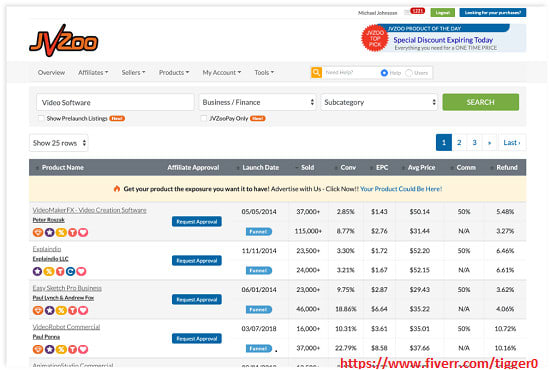Viewport: 550px width, 370px height.
Task: Click yellow percent badge for Easy Sketch Pro
Action: (61, 310)
